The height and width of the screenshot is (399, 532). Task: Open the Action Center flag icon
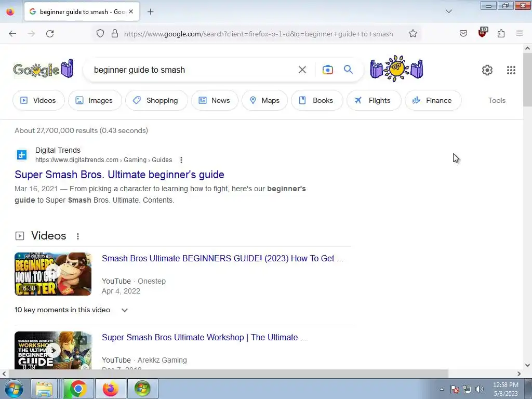pyautogui.click(x=455, y=389)
